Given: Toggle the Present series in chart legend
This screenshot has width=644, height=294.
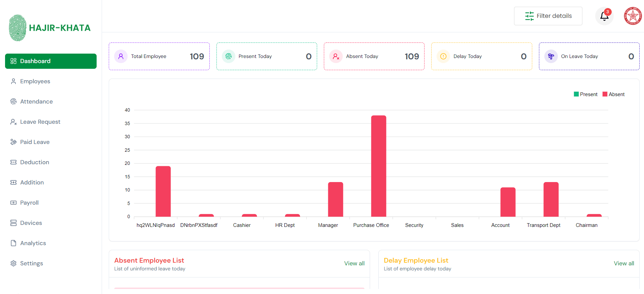Looking at the screenshot, I should [x=585, y=94].
